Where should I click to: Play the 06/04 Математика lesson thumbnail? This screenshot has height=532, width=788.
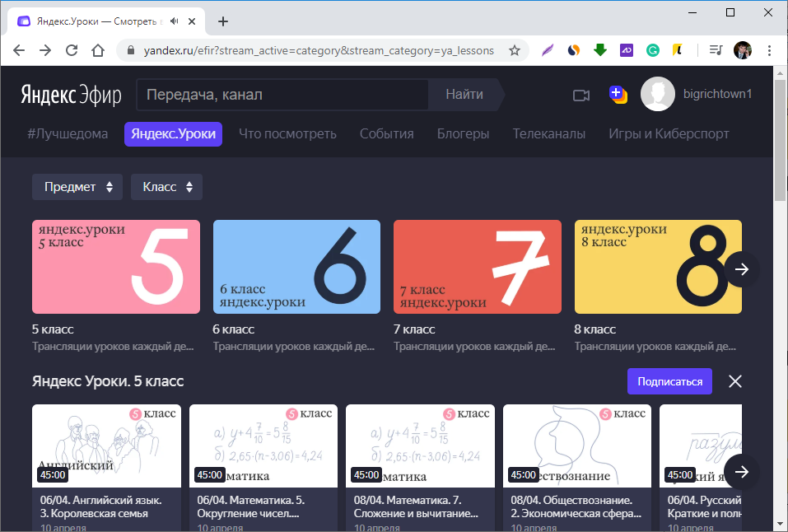pos(263,446)
